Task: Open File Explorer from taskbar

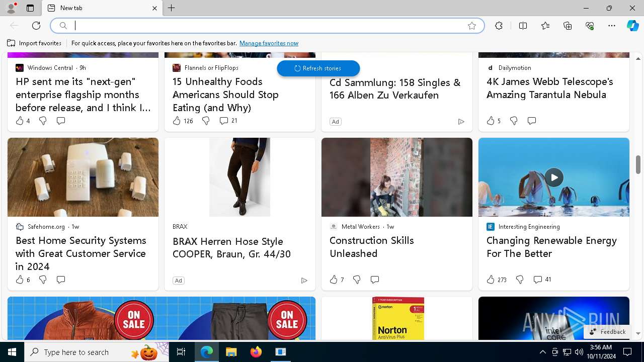Action: (x=231, y=352)
